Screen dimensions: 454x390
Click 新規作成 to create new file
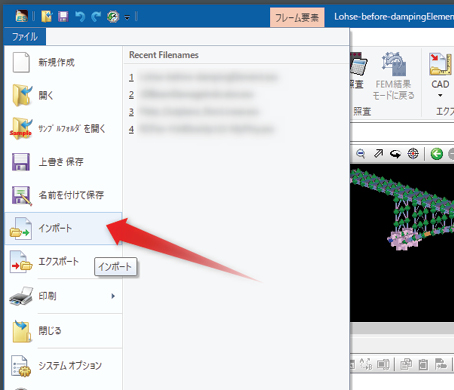pyautogui.click(x=63, y=62)
